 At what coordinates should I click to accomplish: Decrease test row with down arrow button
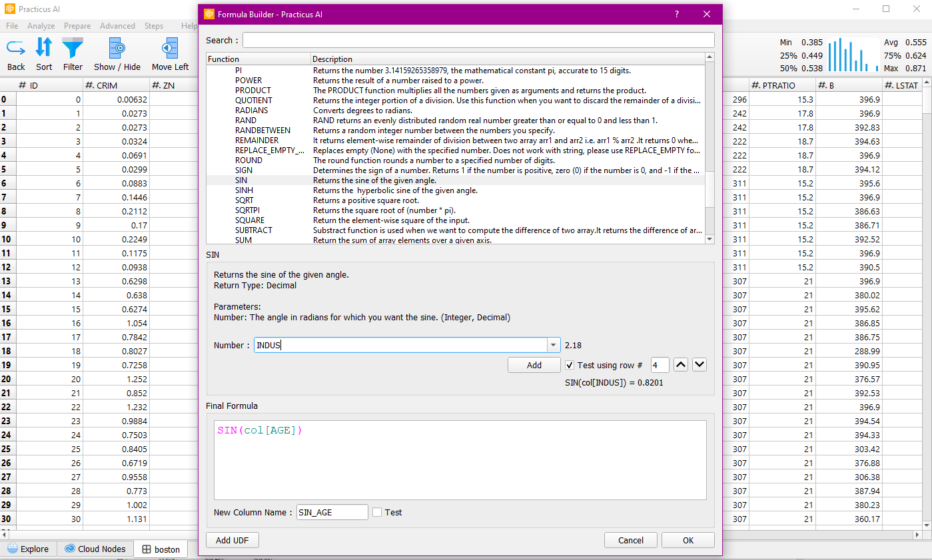tap(699, 364)
